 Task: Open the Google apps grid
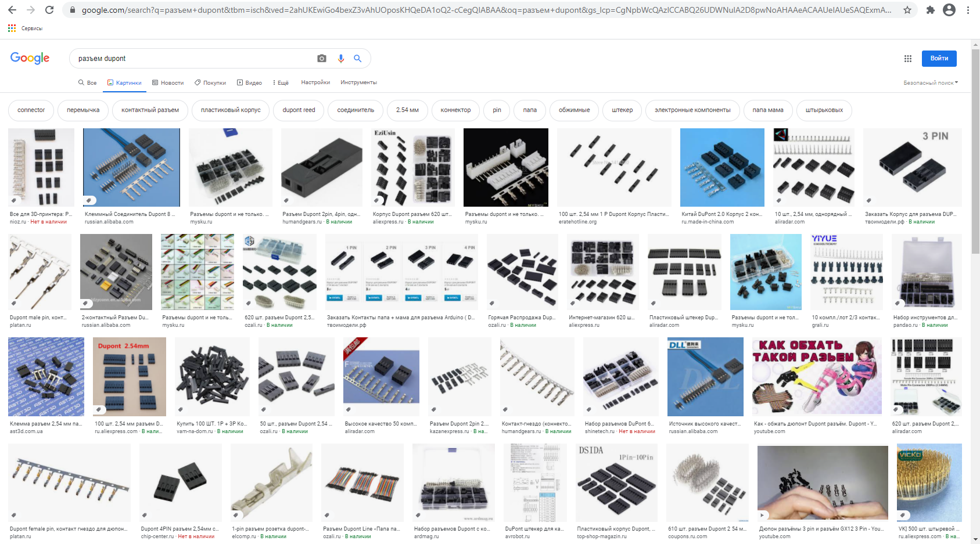pyautogui.click(x=908, y=58)
